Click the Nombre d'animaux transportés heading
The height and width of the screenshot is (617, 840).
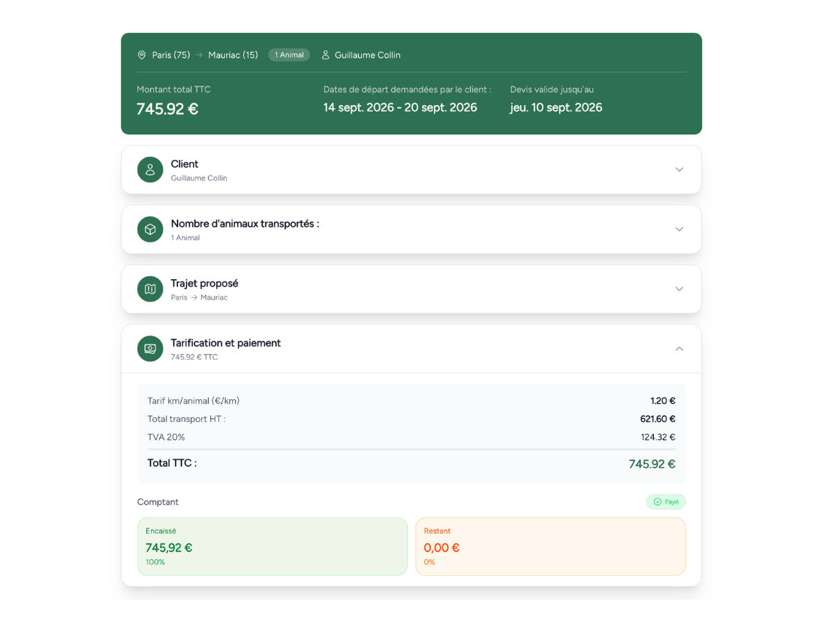[x=245, y=224]
